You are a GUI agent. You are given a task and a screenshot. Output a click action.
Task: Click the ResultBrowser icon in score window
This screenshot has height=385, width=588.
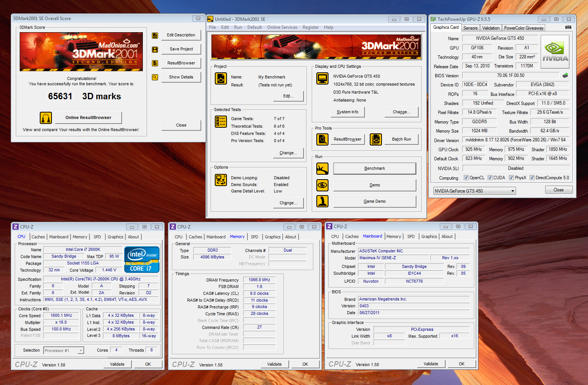[155, 63]
